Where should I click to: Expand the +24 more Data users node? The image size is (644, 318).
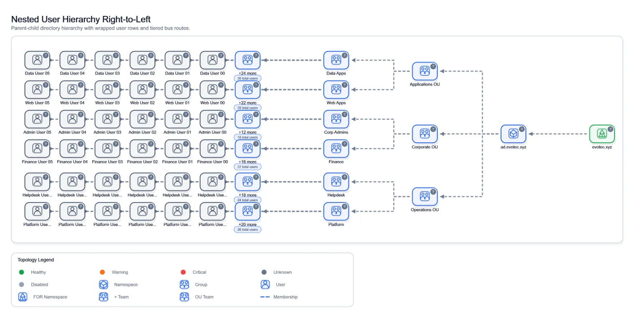click(x=248, y=60)
